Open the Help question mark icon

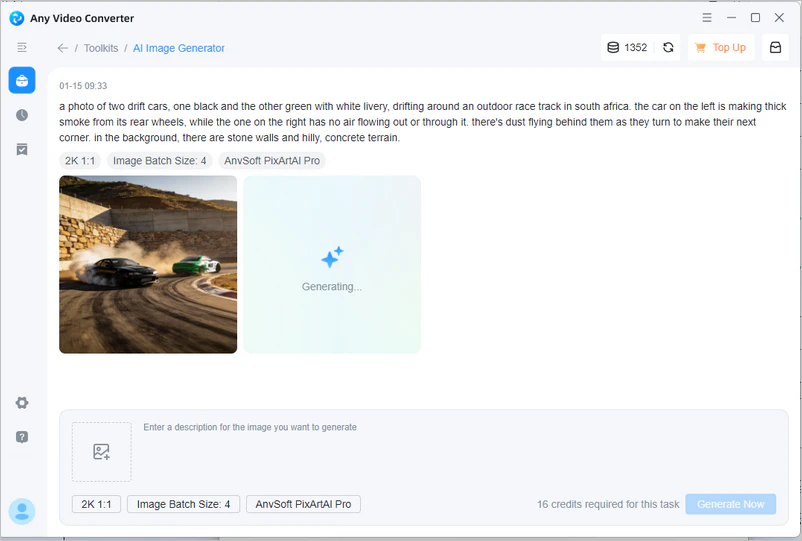[22, 437]
